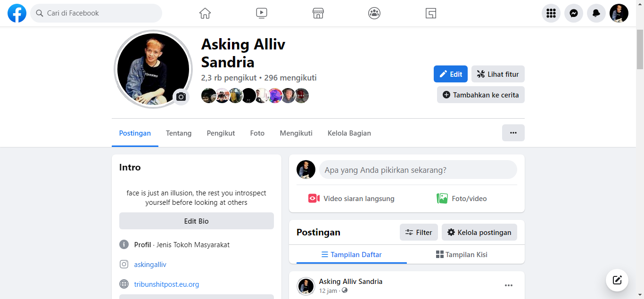644x299 pixels.
Task: Open the Groups icon in top bar
Action: [x=374, y=13]
